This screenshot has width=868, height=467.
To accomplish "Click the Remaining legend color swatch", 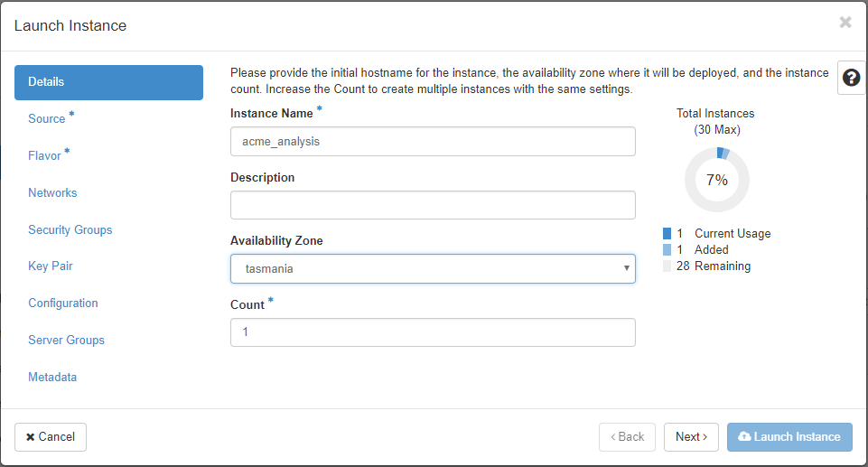I will [x=667, y=266].
